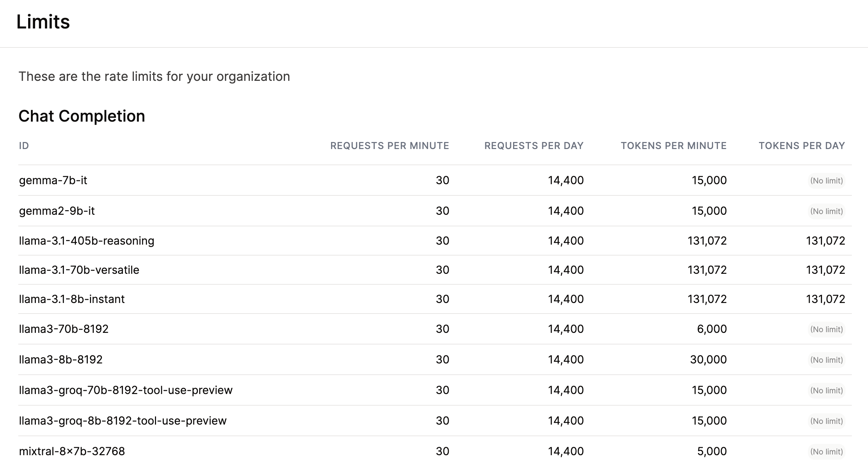The width and height of the screenshot is (868, 471).
Task: Click llama-3.1-405b-reasoning model ID
Action: (86, 241)
